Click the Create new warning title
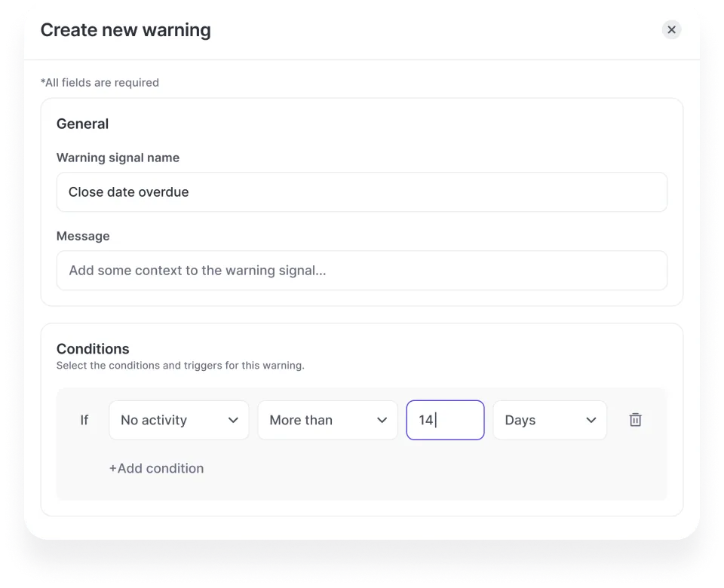This screenshot has height=588, width=724. coord(125,30)
